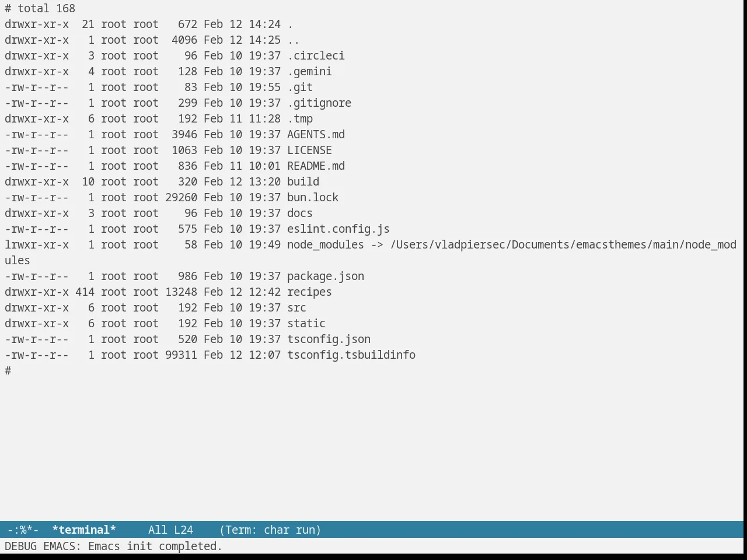Viewport: 747px width, 560px height.
Task: Click the static directory name
Action: (306, 323)
